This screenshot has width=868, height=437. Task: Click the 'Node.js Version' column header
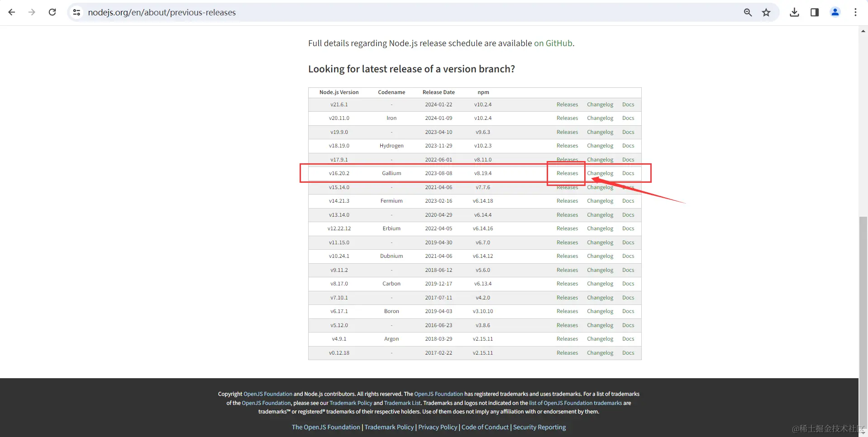339,92
